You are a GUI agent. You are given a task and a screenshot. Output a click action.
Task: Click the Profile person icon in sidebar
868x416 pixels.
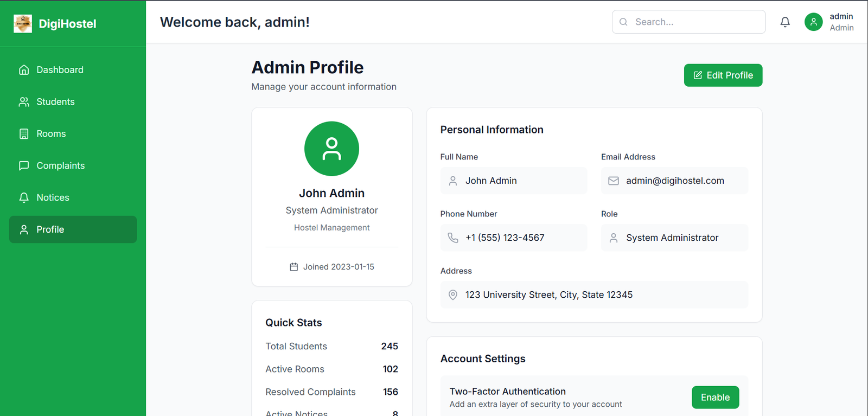click(24, 230)
